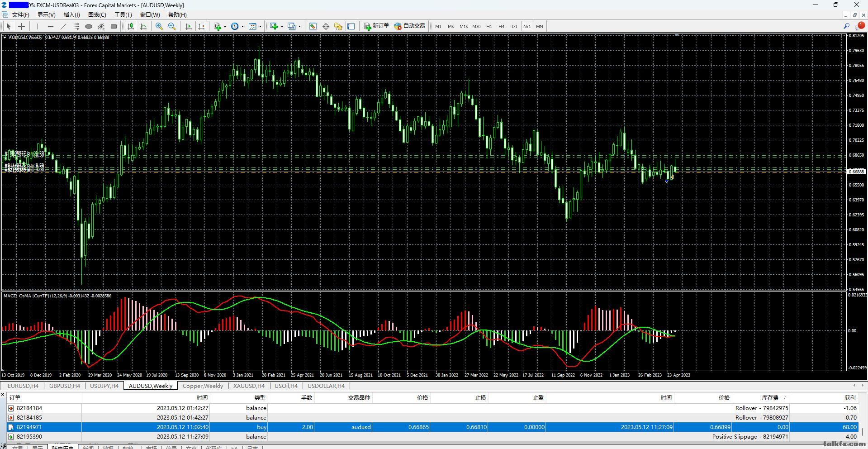Switch to the GBPUSD,H4 chart tab
The width and height of the screenshot is (868, 449).
tap(65, 386)
